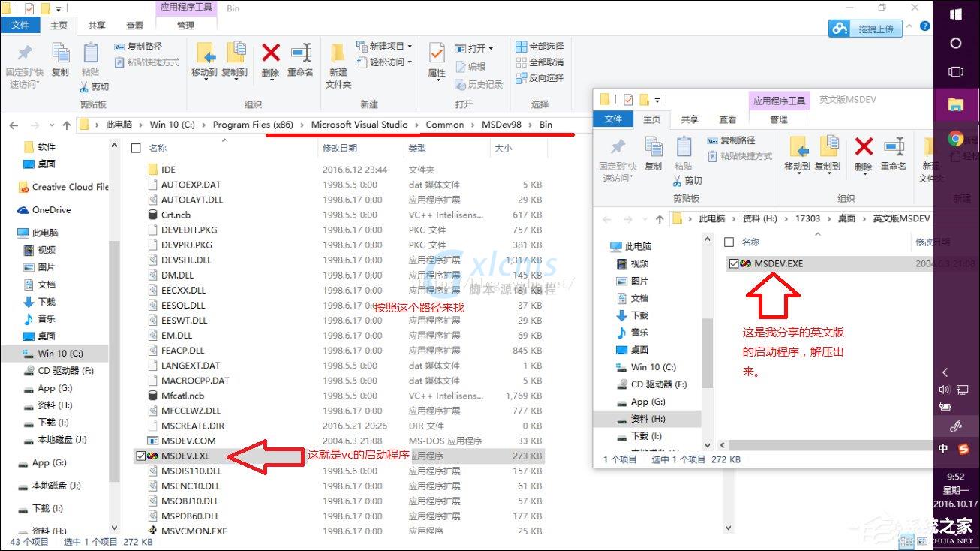Open the Easy access (轻松访问) dropdown

pyautogui.click(x=385, y=62)
